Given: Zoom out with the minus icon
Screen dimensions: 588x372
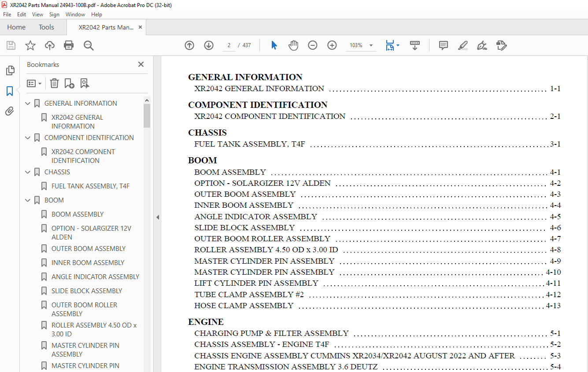Looking at the screenshot, I should [x=313, y=45].
